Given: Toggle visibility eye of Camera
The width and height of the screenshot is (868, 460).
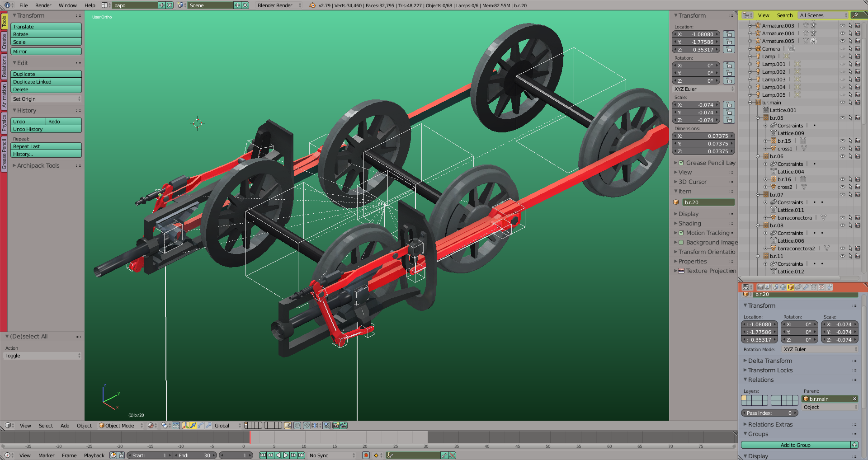Looking at the screenshot, I should [x=843, y=49].
